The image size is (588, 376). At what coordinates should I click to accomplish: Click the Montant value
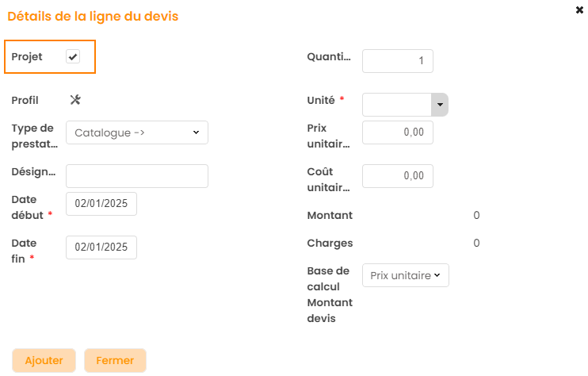(x=476, y=216)
